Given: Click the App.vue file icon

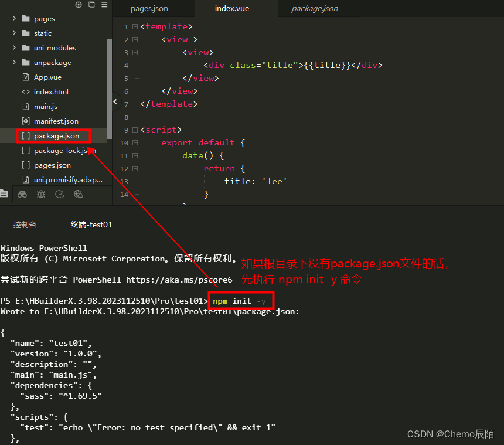Looking at the screenshot, I should 26,77.
